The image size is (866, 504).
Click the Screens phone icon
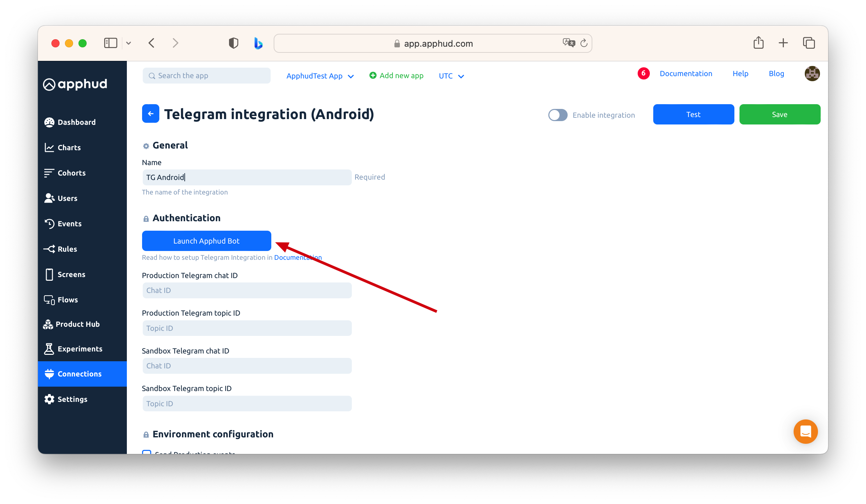49,275
